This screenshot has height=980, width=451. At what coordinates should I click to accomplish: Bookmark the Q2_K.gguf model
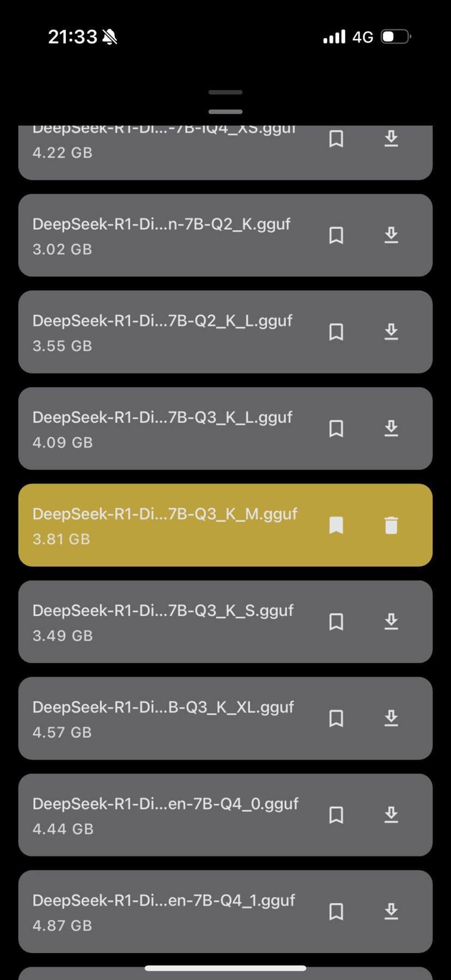coord(336,235)
